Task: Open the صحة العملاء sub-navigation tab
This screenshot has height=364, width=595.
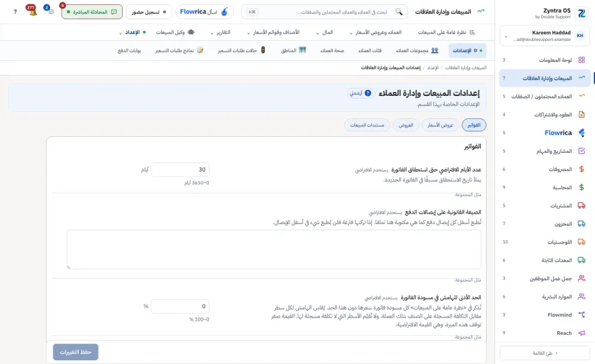Action: [x=332, y=50]
